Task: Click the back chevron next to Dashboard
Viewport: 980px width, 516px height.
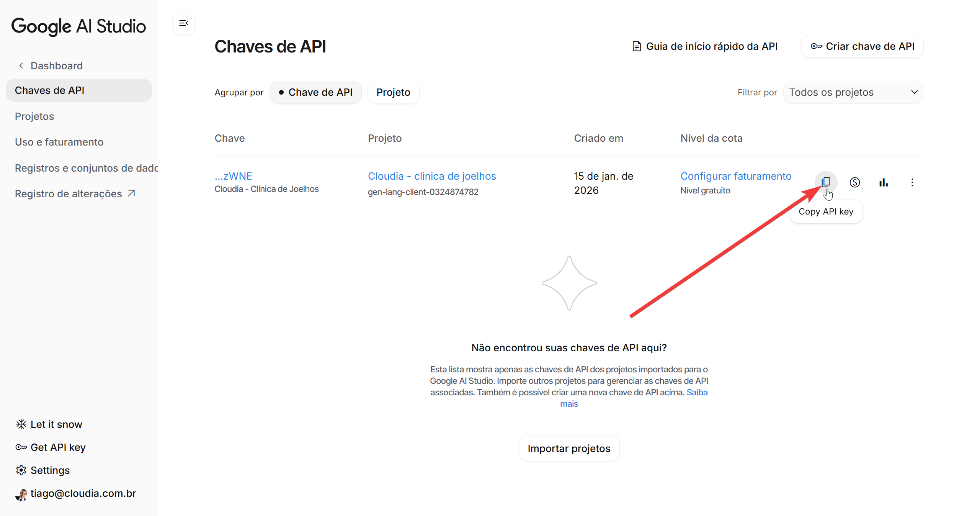Action: pos(21,66)
